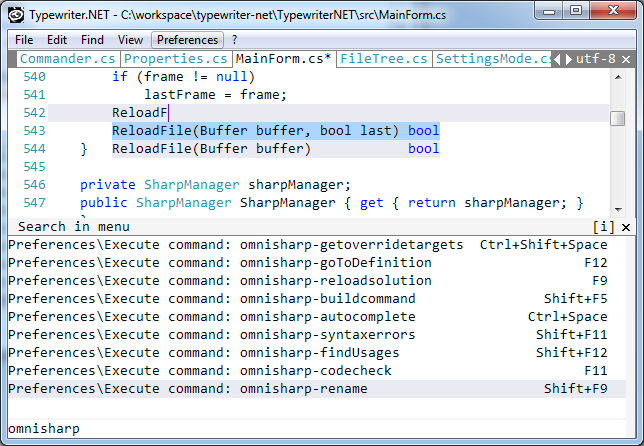Close the Typewriter.NET window

coord(614,11)
